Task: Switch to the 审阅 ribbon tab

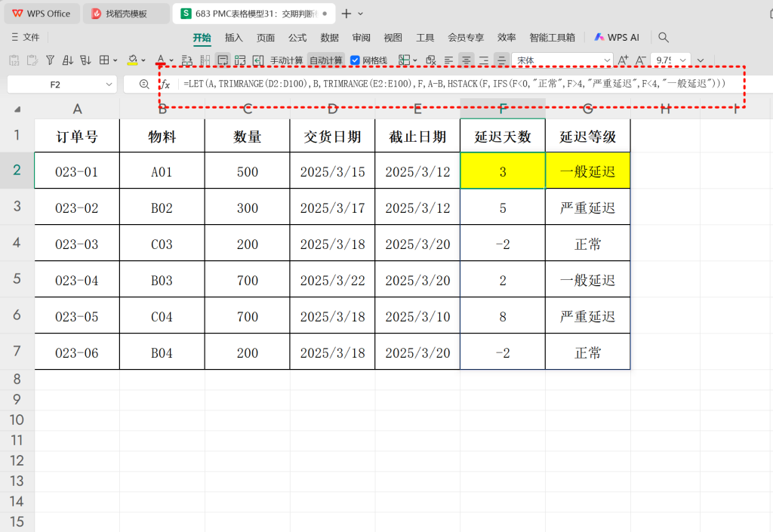Action: tap(361, 38)
